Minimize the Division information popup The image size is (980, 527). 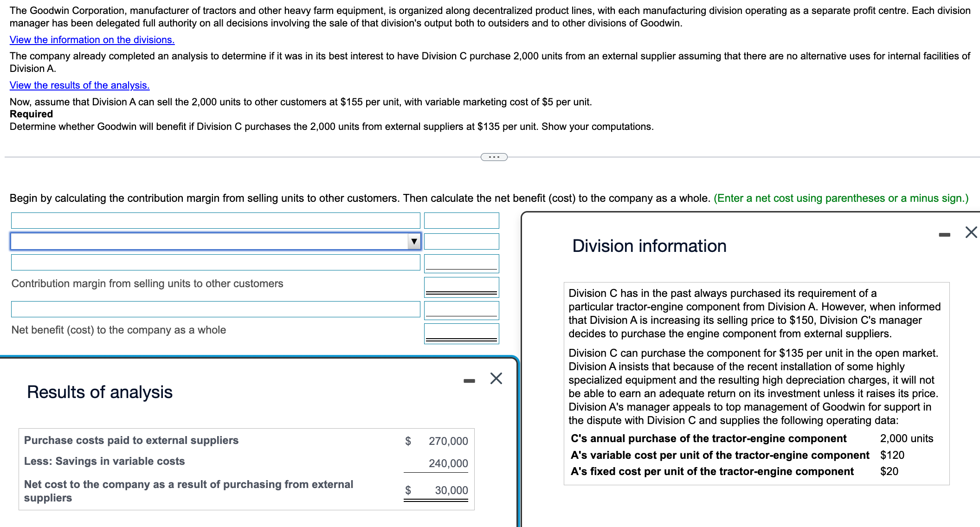click(944, 235)
